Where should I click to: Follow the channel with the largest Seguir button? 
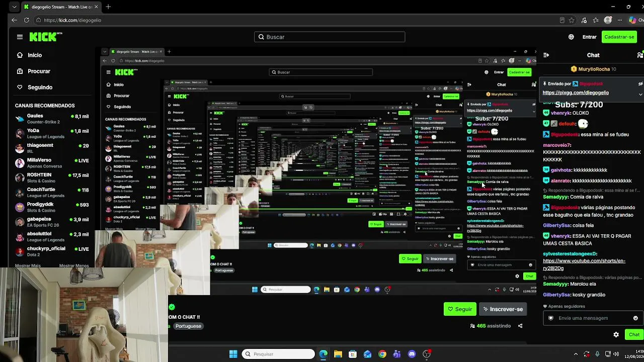(x=460, y=309)
